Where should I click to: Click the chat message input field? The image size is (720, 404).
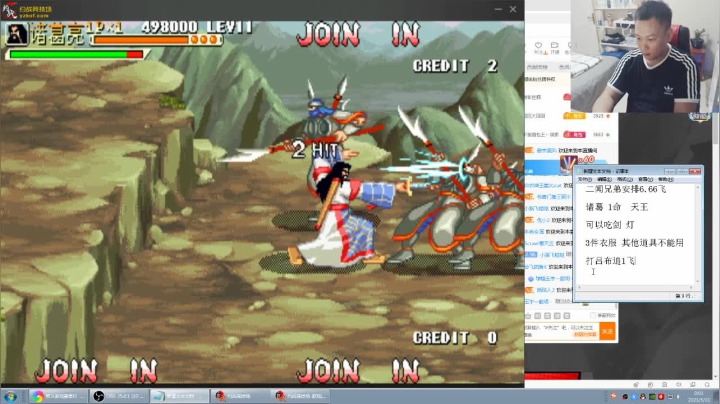coord(562,331)
